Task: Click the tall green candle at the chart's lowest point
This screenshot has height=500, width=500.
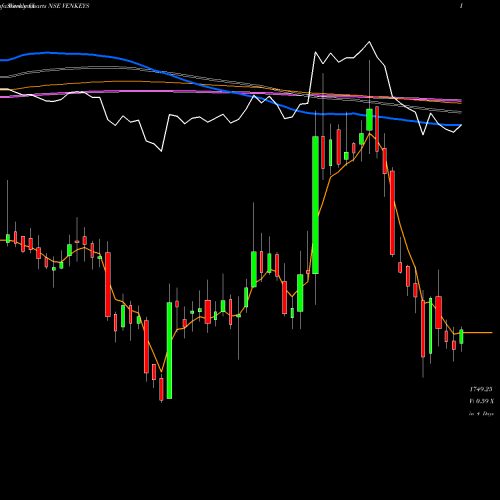Action: point(169,350)
